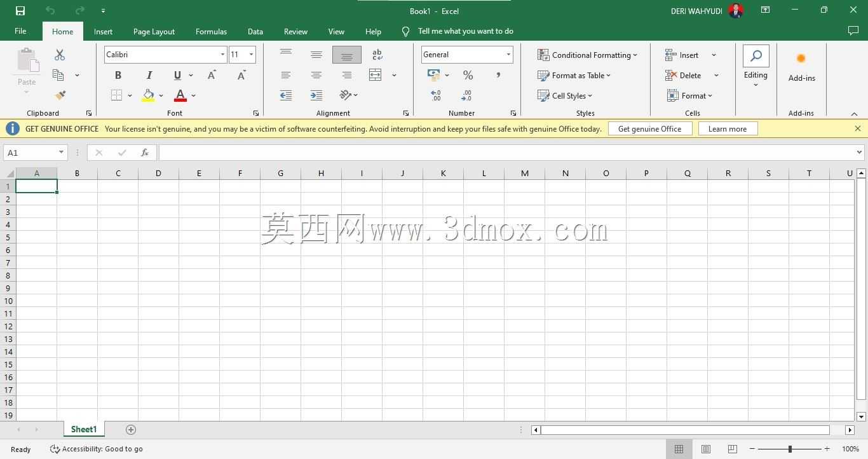Switch to the Formulas tab
Image resolution: width=868 pixels, height=459 pixels.
pyautogui.click(x=211, y=31)
